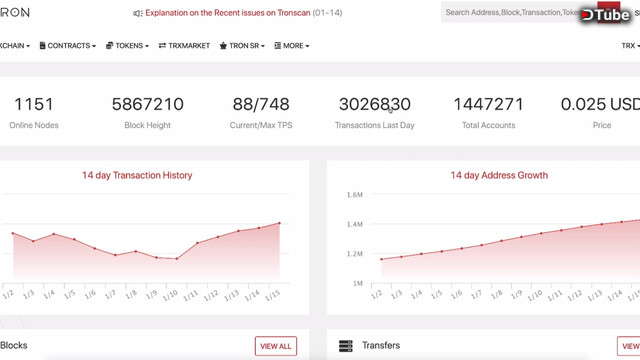Click Total Accounts value 1447271
This screenshot has height=360, width=640.
pyautogui.click(x=489, y=104)
